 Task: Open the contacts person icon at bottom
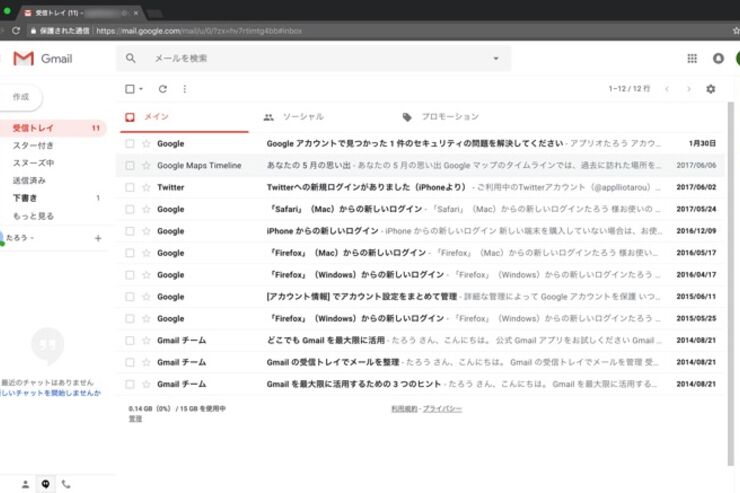point(25,484)
